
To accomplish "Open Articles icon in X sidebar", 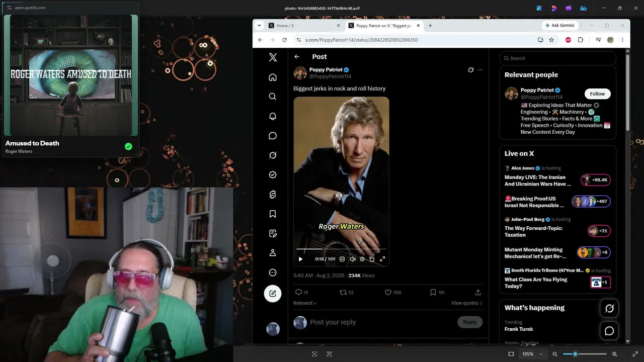I will 273,233.
